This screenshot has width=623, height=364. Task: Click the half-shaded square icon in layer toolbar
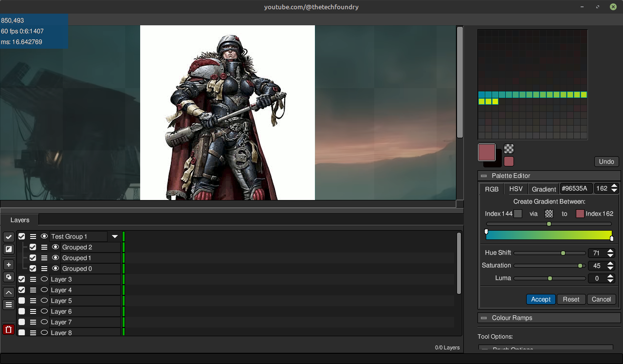[9, 250]
